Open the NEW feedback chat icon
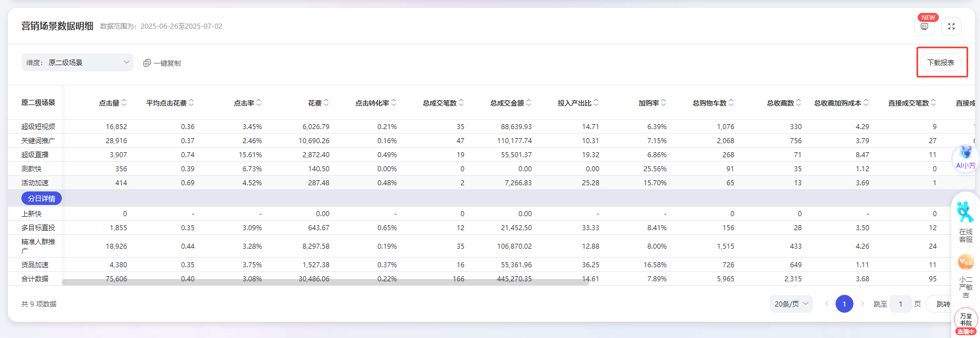Screen dimensions: 980x338 click(924, 26)
